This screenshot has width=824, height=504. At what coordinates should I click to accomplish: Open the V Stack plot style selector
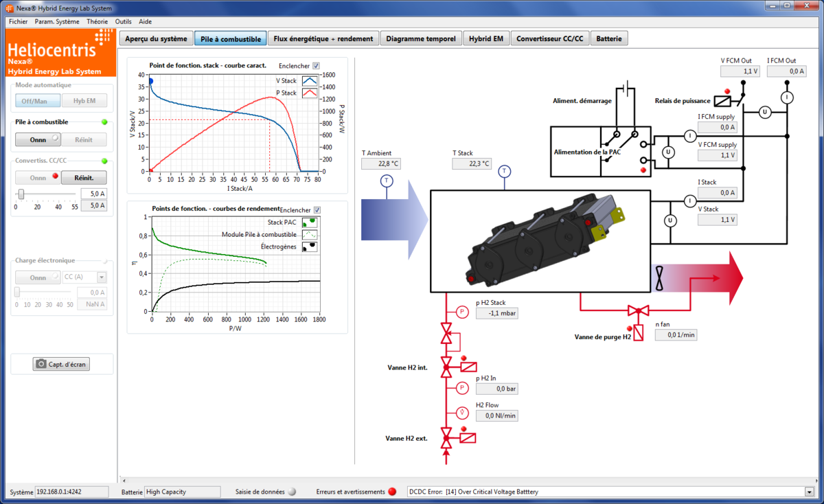pyautogui.click(x=310, y=81)
